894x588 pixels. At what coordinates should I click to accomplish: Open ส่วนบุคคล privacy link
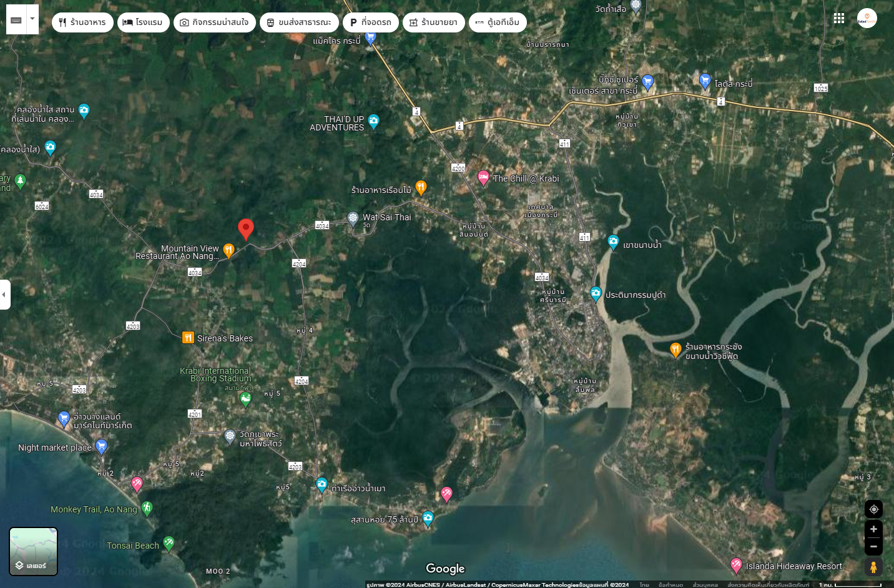click(x=705, y=585)
